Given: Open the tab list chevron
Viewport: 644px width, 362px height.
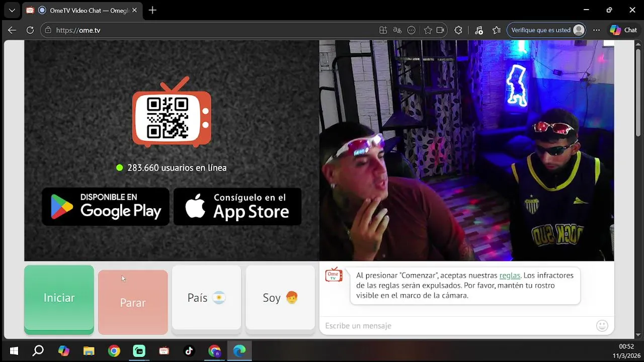Looking at the screenshot, I should 12,10.
